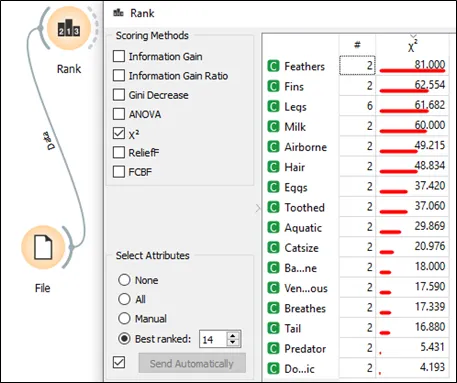Click the categorical icon next to Toothed
The height and width of the screenshot is (383, 457).
pyautogui.click(x=273, y=208)
